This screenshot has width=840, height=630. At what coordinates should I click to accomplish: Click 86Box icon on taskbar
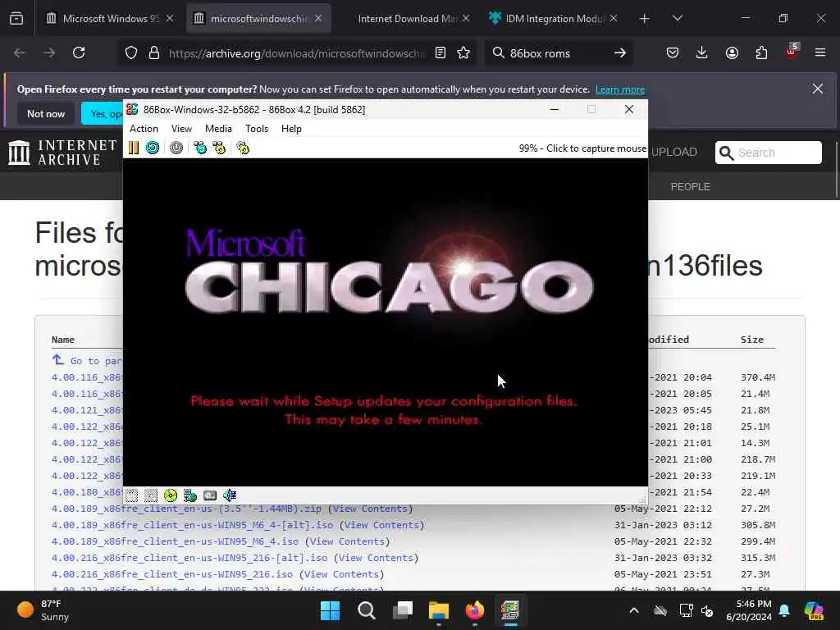[510, 610]
